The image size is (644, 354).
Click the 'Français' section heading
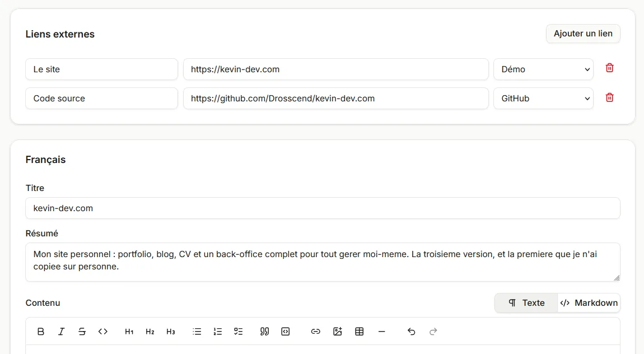(45, 159)
